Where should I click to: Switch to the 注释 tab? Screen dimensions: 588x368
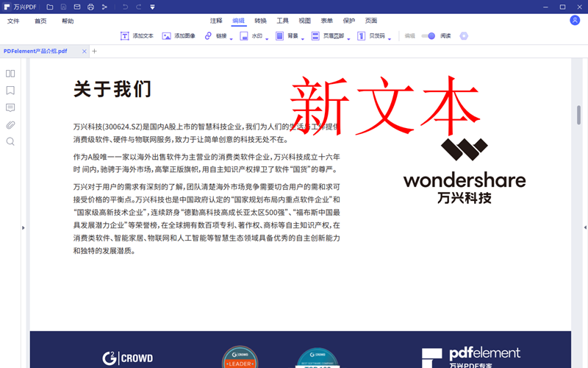click(216, 21)
